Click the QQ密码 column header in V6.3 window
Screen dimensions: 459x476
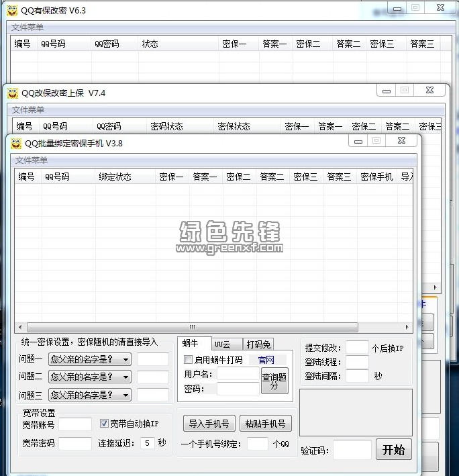click(x=115, y=44)
